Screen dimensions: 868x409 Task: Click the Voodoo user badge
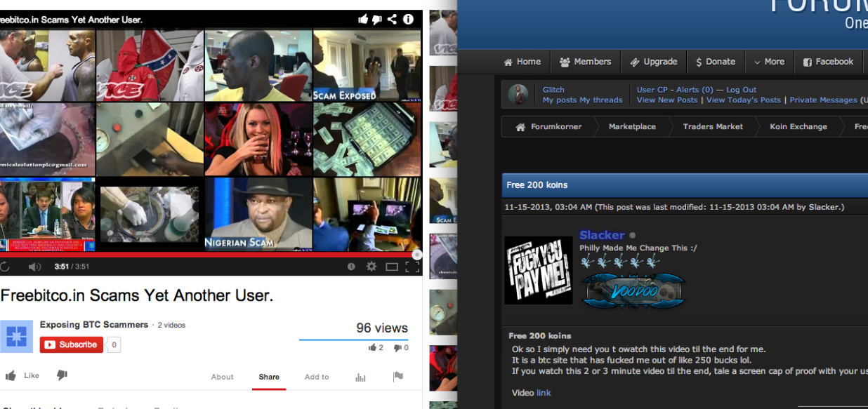coord(633,290)
